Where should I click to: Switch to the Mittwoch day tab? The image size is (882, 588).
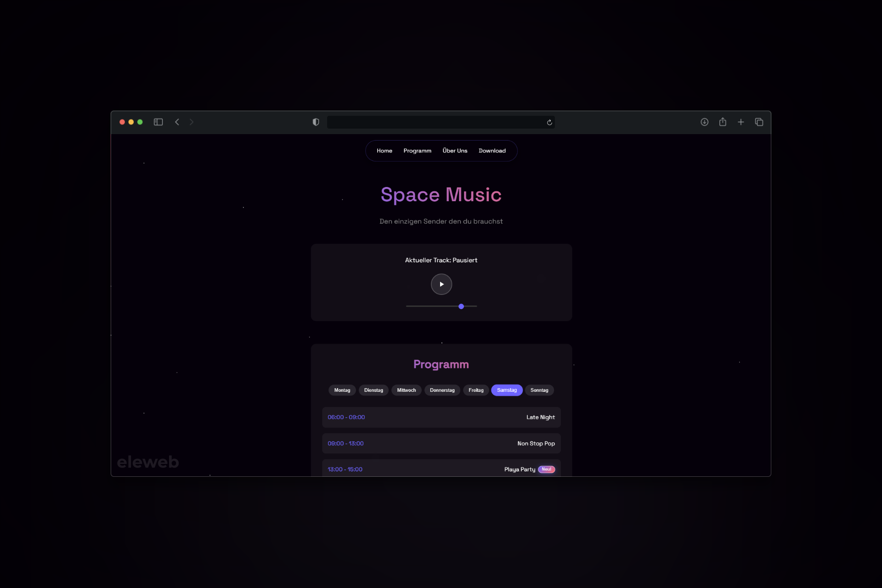pos(406,390)
